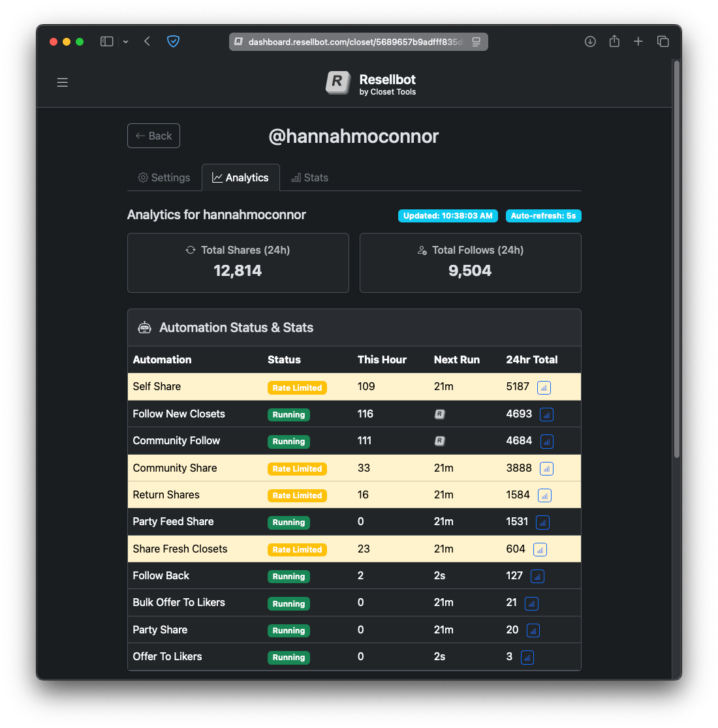This screenshot has height=728, width=718.
Task: Click the Updated 10:38:03 AM badge
Action: pos(448,216)
